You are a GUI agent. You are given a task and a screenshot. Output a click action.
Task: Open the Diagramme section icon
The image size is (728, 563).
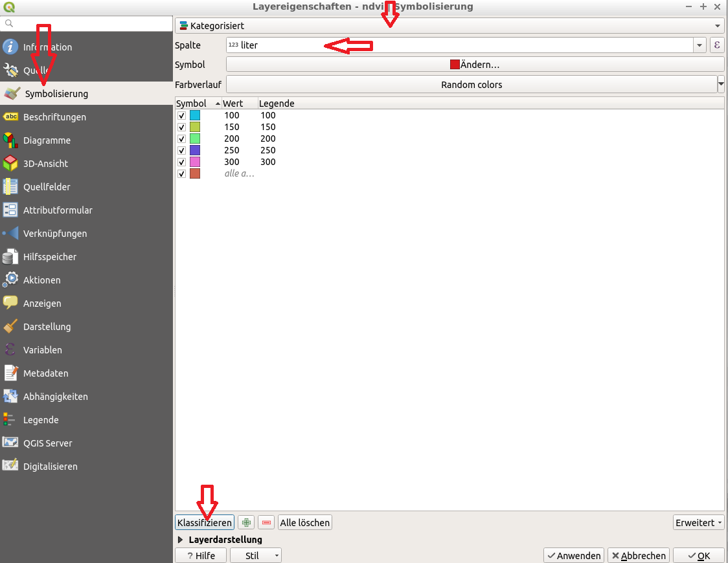(x=10, y=140)
